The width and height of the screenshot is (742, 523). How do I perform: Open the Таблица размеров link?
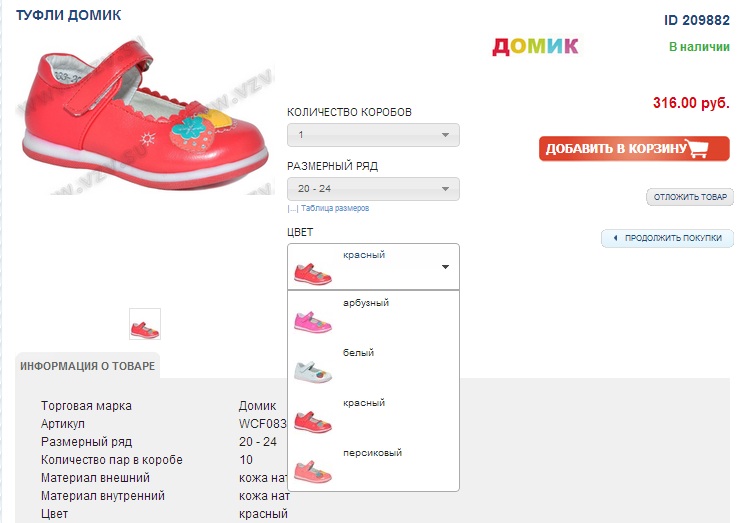[x=335, y=208]
